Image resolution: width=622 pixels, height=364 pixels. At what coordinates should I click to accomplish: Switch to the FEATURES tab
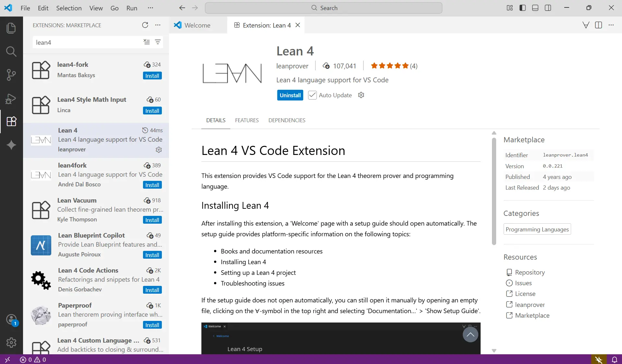point(247,120)
